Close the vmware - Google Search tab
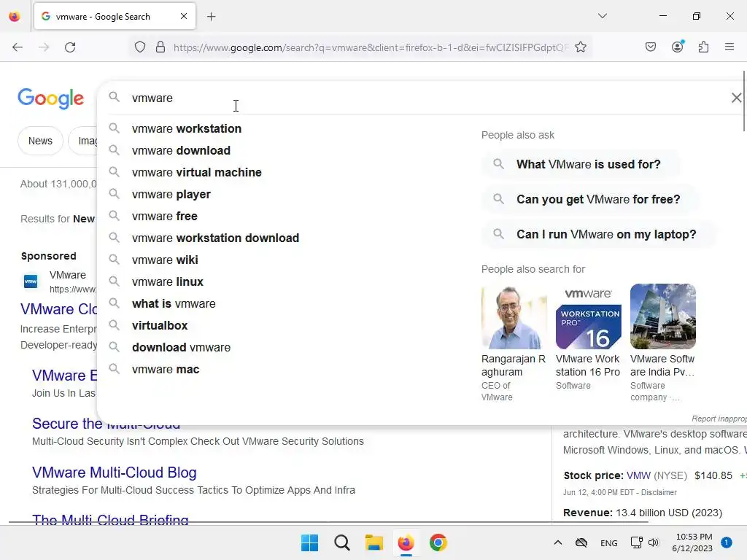This screenshot has width=747, height=560. (184, 16)
